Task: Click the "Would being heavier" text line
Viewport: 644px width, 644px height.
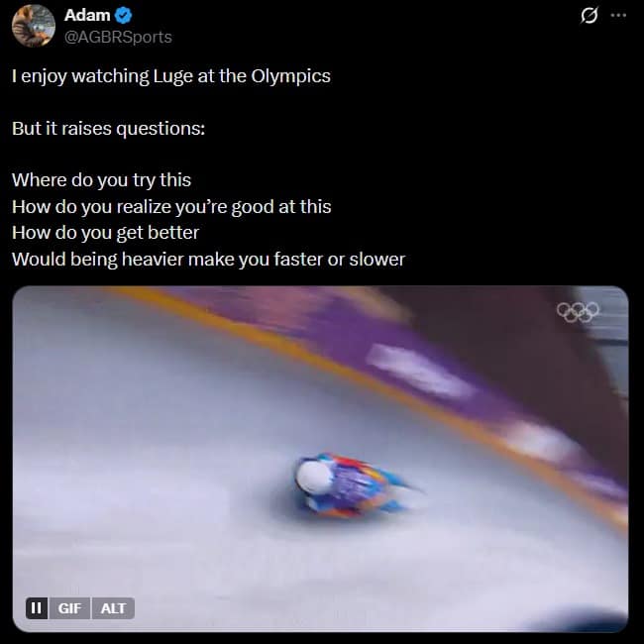Action: (x=208, y=259)
